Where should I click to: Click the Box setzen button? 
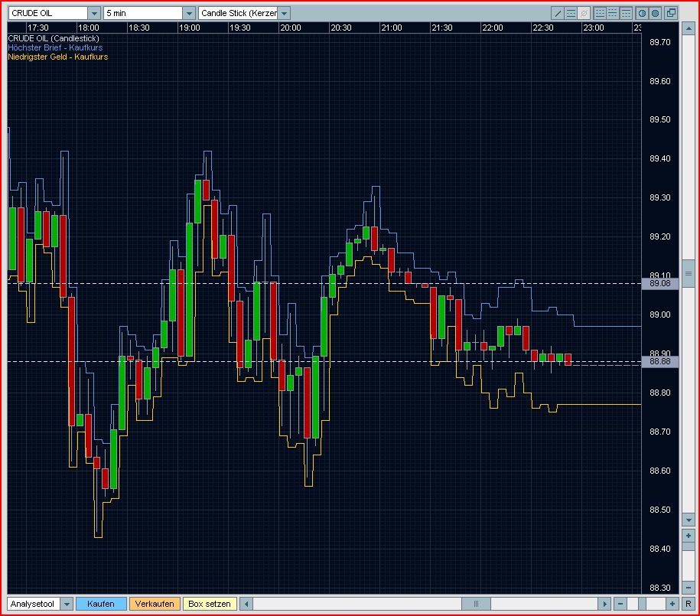[210, 604]
